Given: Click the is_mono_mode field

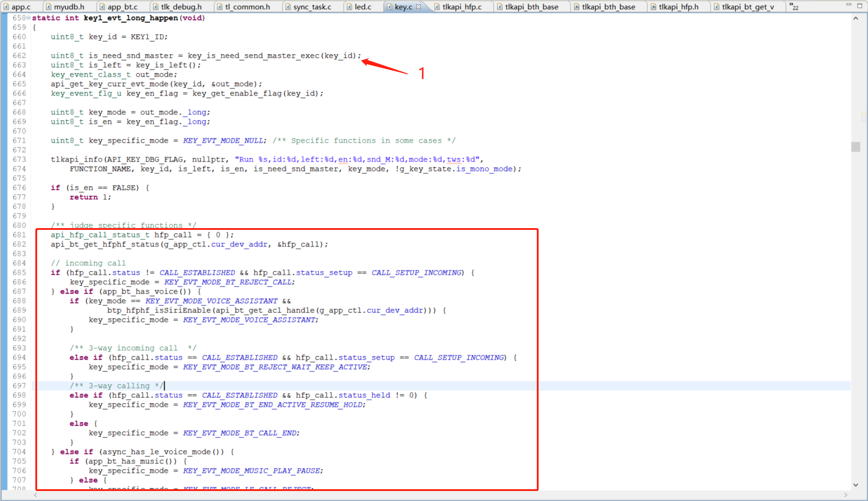Looking at the screenshot, I should (x=484, y=169).
